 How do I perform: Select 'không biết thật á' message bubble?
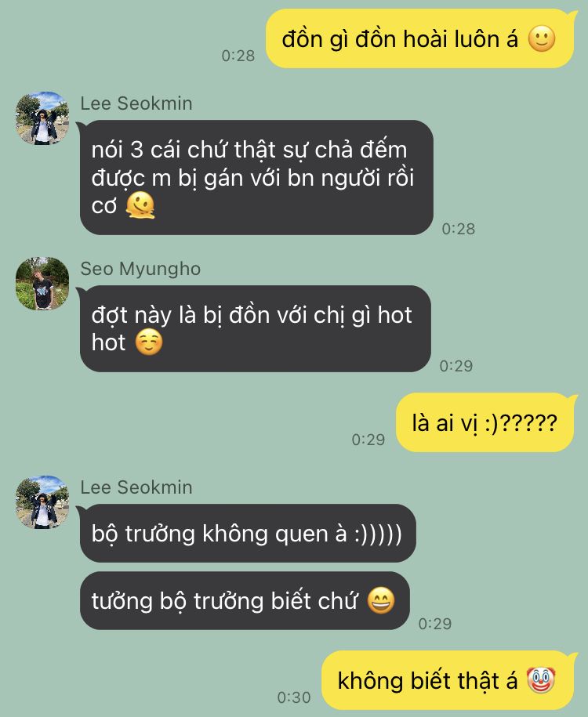[448, 680]
